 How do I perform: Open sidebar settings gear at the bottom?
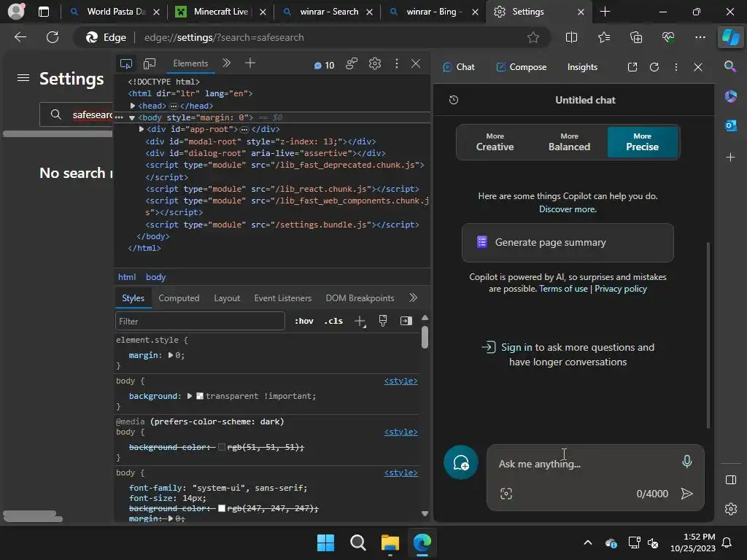tap(731, 509)
